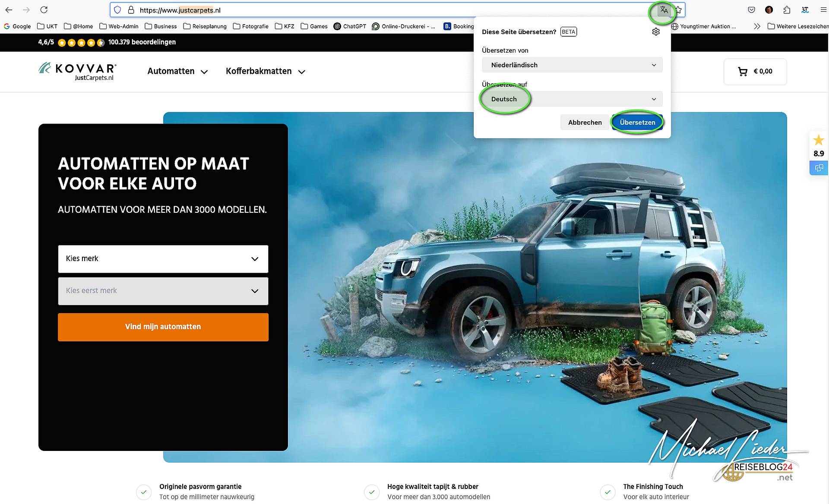Go back with the browser back arrow
The image size is (829, 504).
[9, 9]
